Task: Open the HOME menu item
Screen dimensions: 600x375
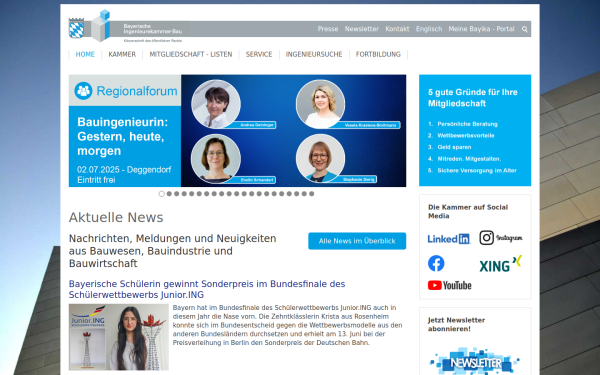Action: pyautogui.click(x=85, y=54)
